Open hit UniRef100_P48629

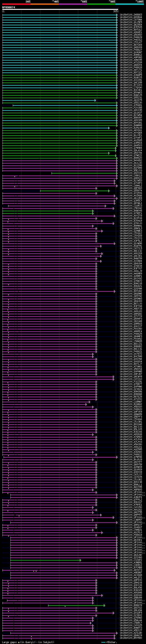coord(131,37)
